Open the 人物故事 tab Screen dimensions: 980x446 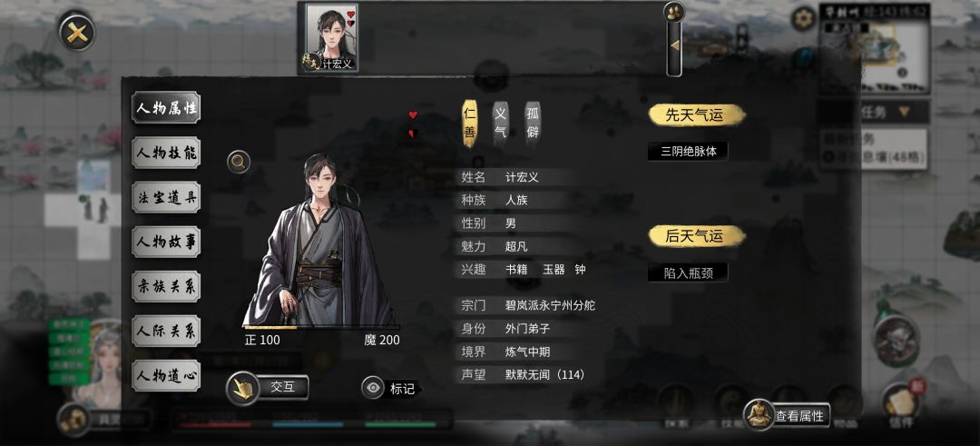[166, 242]
